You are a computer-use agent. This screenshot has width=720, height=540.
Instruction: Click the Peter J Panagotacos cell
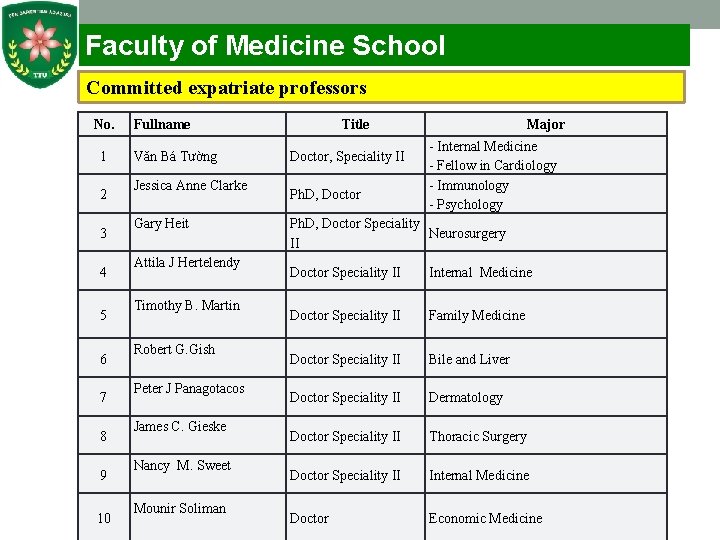click(x=189, y=388)
